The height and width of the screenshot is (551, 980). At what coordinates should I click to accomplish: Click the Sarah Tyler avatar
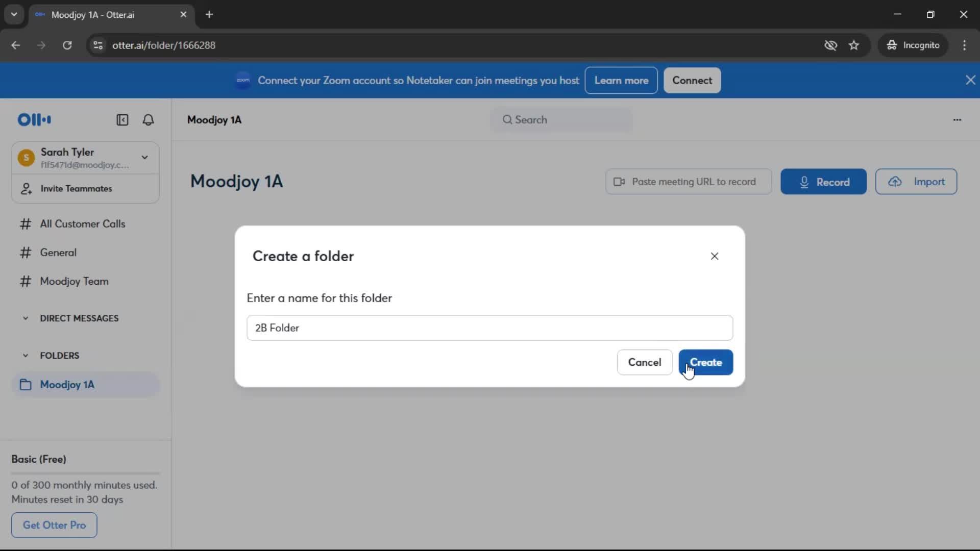[x=26, y=158]
